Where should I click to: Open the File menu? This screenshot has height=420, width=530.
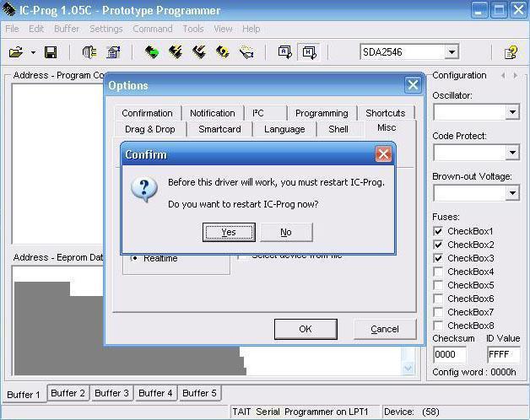point(12,29)
